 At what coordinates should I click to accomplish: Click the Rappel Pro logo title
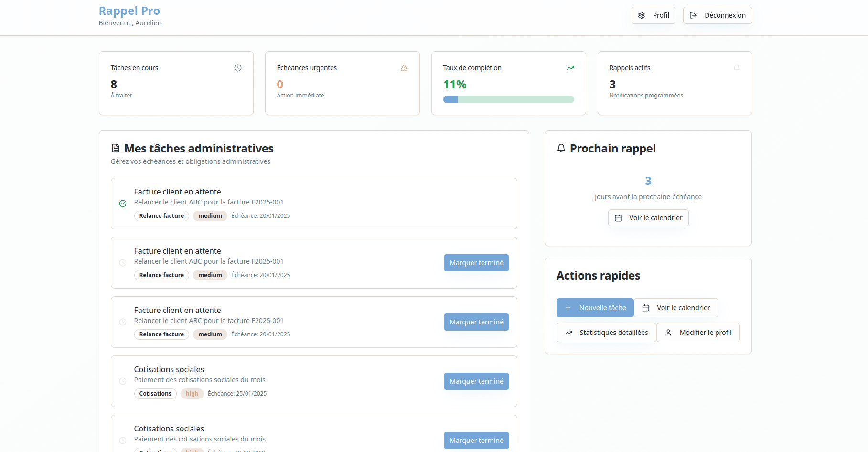tap(129, 11)
